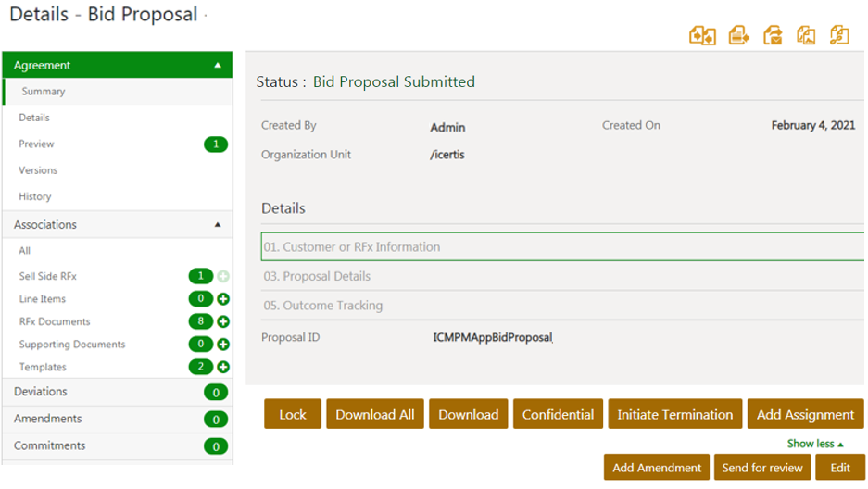Add a new RFx Documents association

(223, 321)
